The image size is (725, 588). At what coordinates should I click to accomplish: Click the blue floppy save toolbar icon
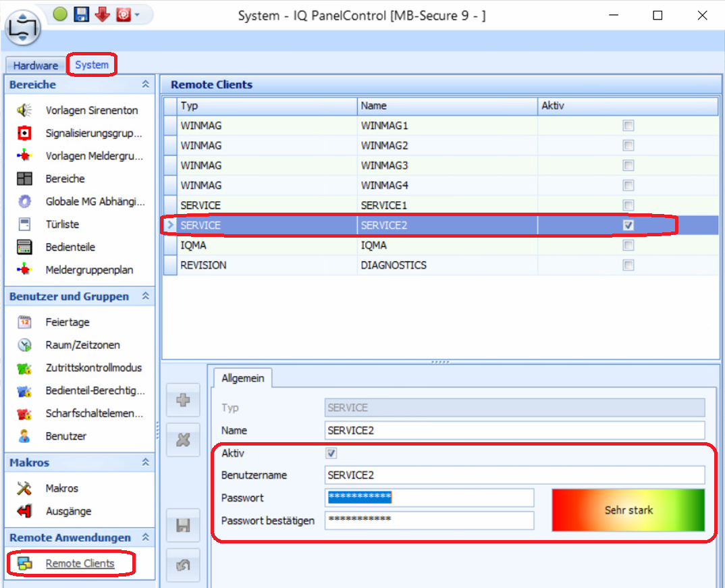(x=82, y=14)
